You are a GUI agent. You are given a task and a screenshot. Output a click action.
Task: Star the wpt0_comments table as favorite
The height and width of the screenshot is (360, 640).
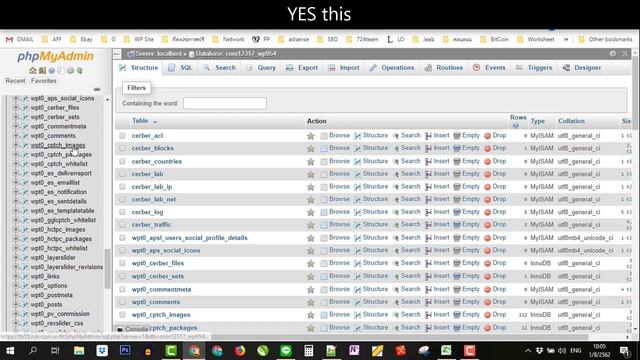[x=311, y=302]
